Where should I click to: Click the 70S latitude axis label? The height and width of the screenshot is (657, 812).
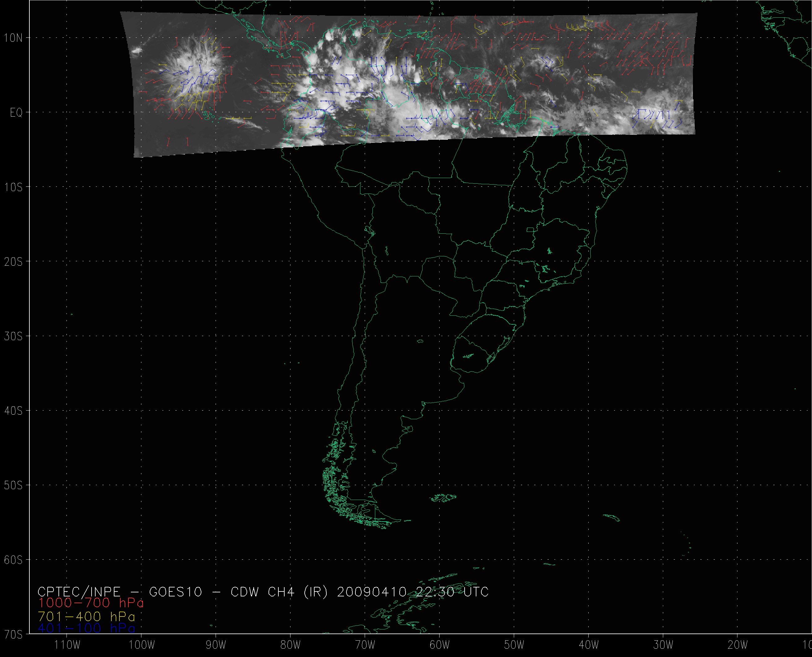coord(13,634)
